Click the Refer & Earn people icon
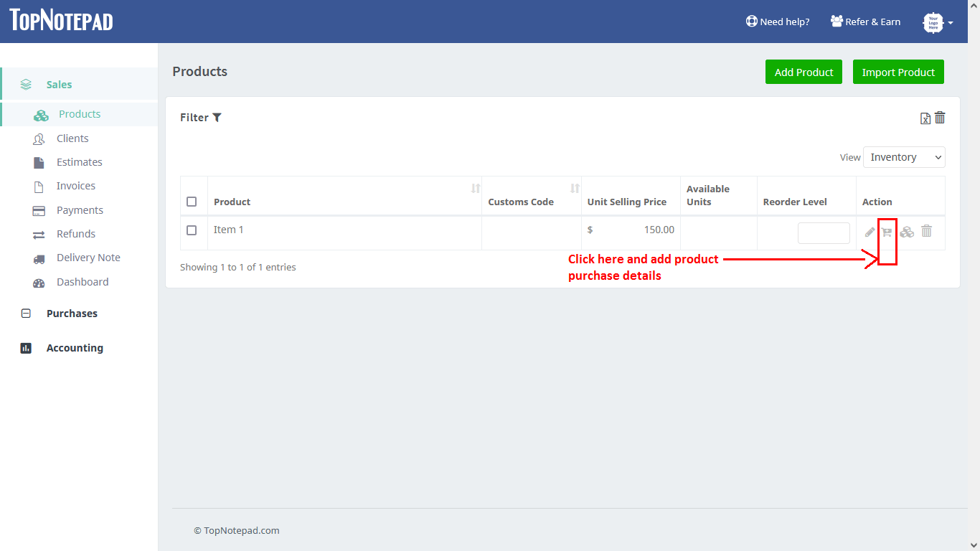The height and width of the screenshot is (551, 980). click(837, 22)
